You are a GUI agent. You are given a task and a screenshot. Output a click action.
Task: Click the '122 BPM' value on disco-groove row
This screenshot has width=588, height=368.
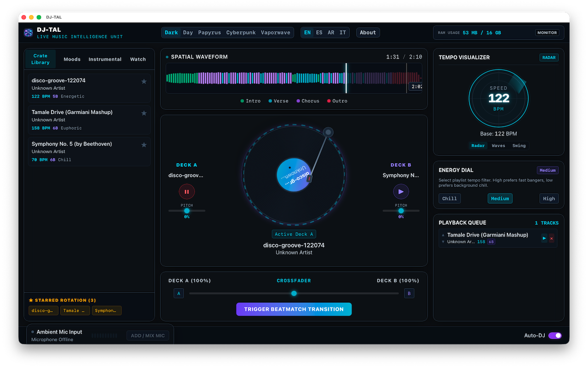pos(41,96)
